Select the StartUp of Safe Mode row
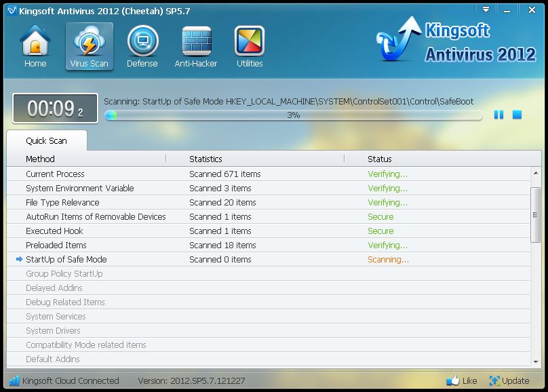 pos(269,260)
